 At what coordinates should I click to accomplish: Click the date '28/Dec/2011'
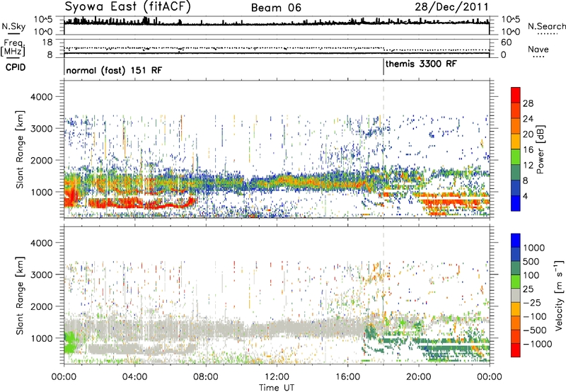451,7
